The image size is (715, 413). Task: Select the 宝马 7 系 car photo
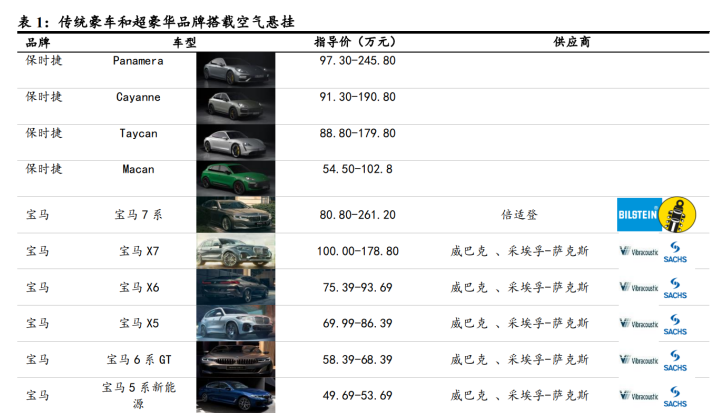tap(236, 215)
